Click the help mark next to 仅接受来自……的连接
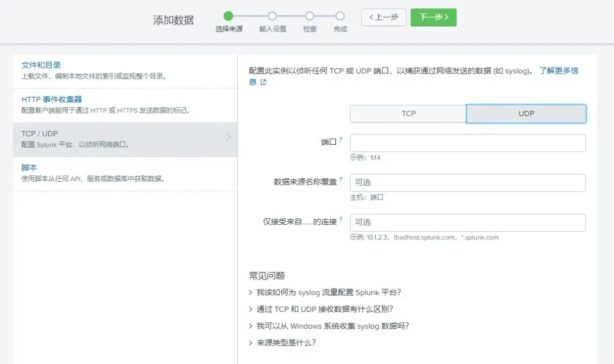This screenshot has height=364, width=614. 341,219
